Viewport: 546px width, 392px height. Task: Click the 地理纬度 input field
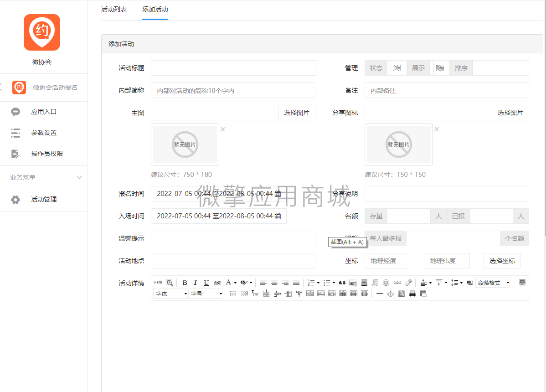coord(447,261)
